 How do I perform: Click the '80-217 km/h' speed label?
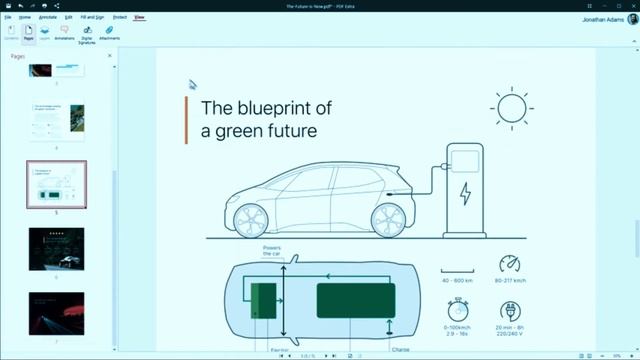(510, 280)
